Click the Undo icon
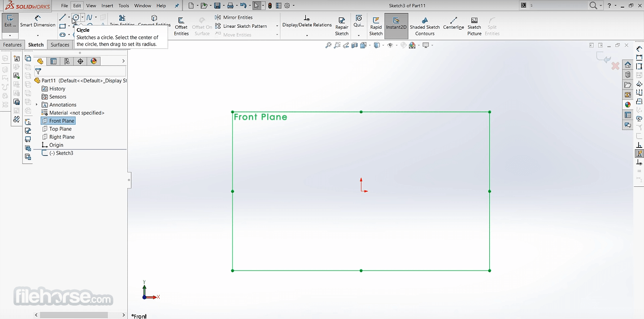 [x=243, y=6]
